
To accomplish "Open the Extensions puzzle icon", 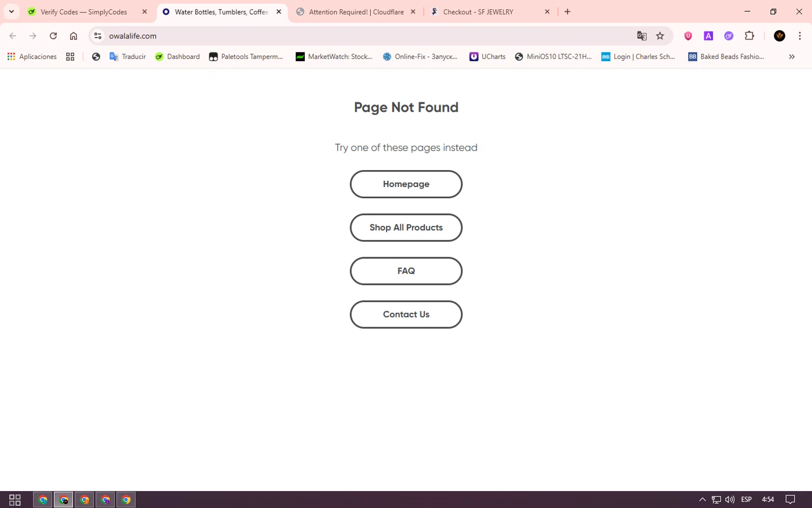I will pos(749,36).
